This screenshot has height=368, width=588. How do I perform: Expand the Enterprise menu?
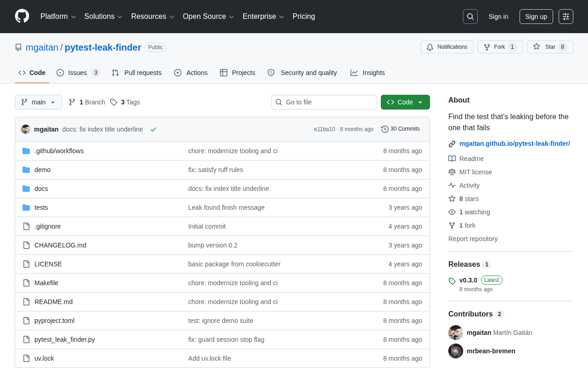pos(264,17)
